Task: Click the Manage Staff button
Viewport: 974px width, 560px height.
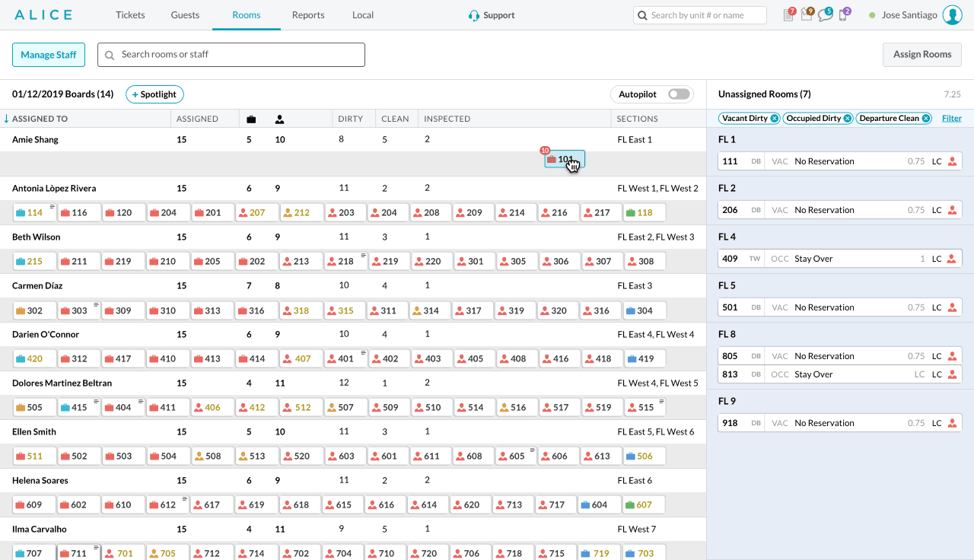Action: tap(49, 55)
